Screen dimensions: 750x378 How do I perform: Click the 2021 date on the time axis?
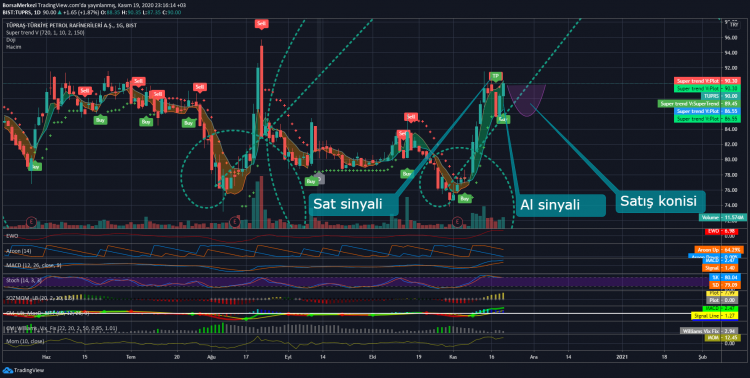(622, 356)
